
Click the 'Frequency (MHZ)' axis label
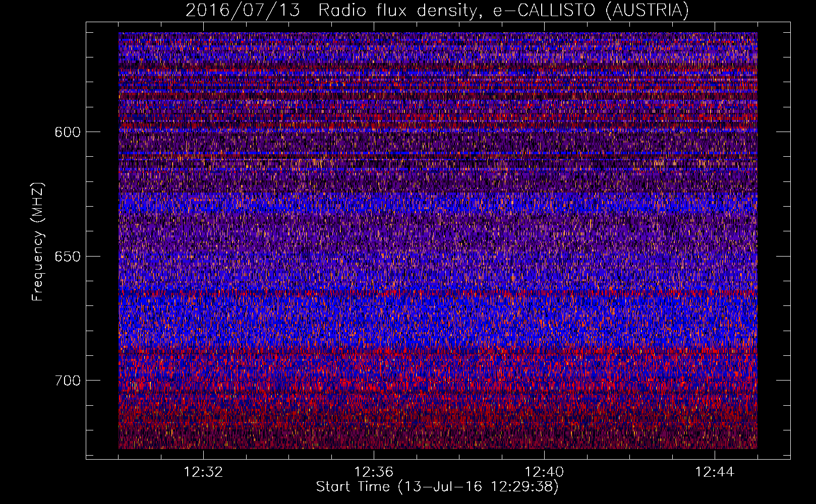38,242
